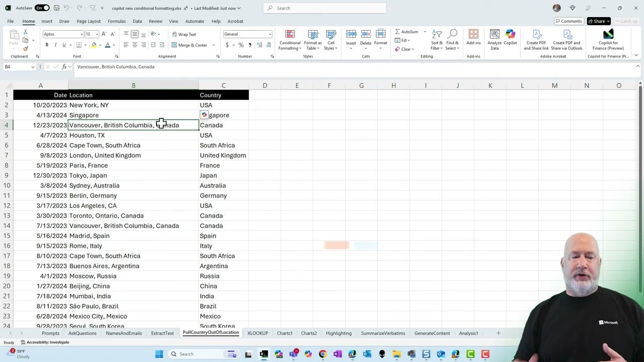Click the Share button

coord(598,21)
